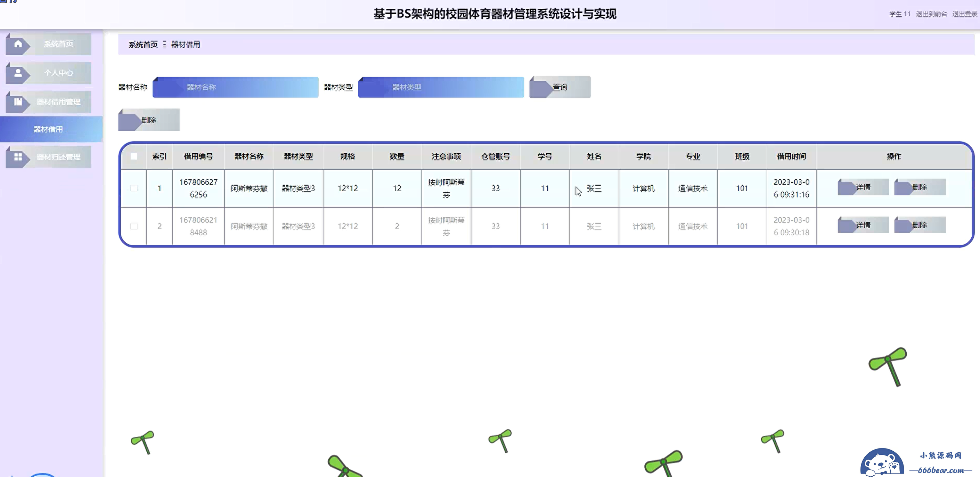Viewport: 980px width, 477px height.
Task: Click the 器材名称 column header
Action: pyautogui.click(x=249, y=156)
